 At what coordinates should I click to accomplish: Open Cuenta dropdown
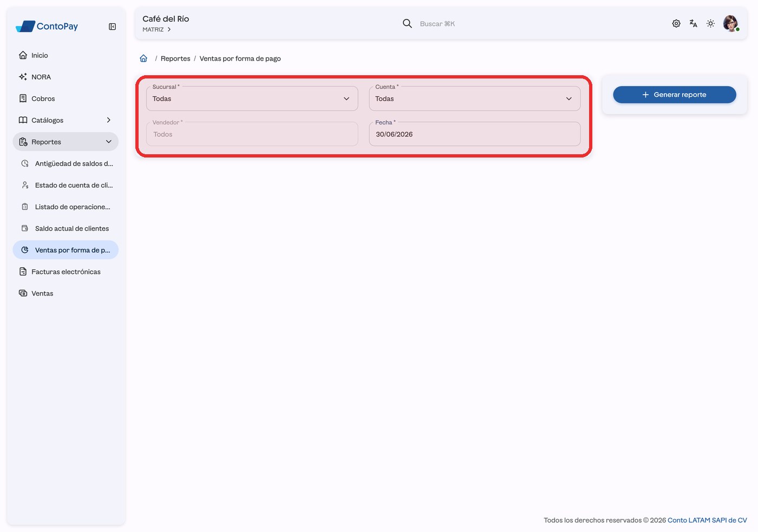(475, 98)
